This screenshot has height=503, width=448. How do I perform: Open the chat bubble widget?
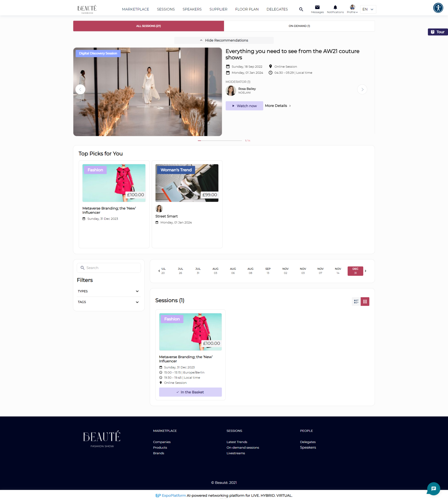[x=434, y=489]
